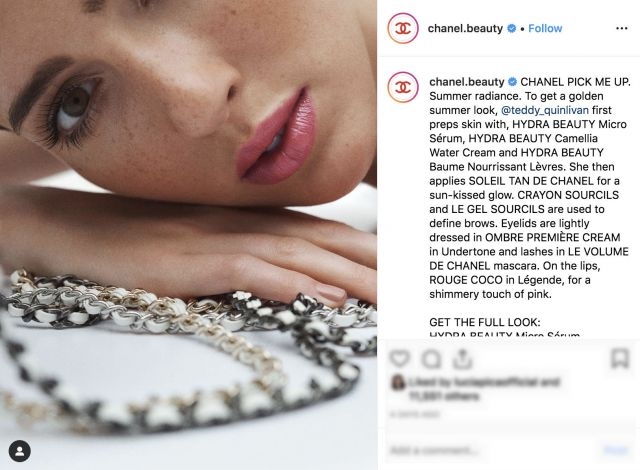
Task: Click the share post icon
Action: click(x=462, y=359)
